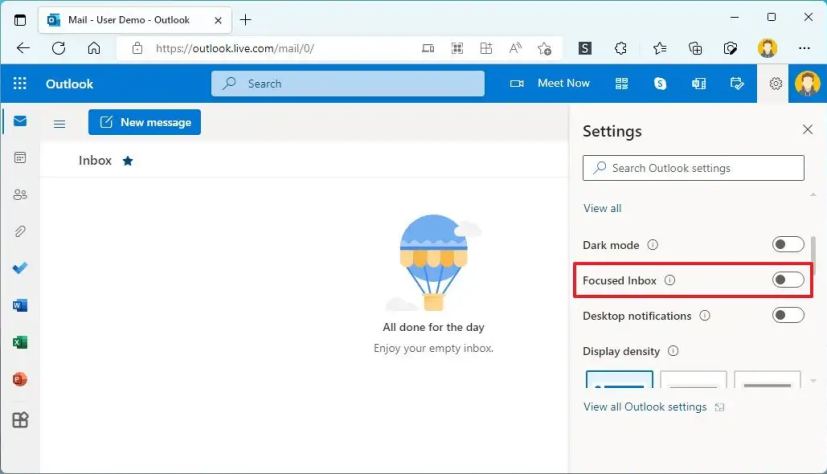Launch PowerPoint from the sidebar
Image resolution: width=827 pixels, height=474 pixels.
(x=20, y=379)
